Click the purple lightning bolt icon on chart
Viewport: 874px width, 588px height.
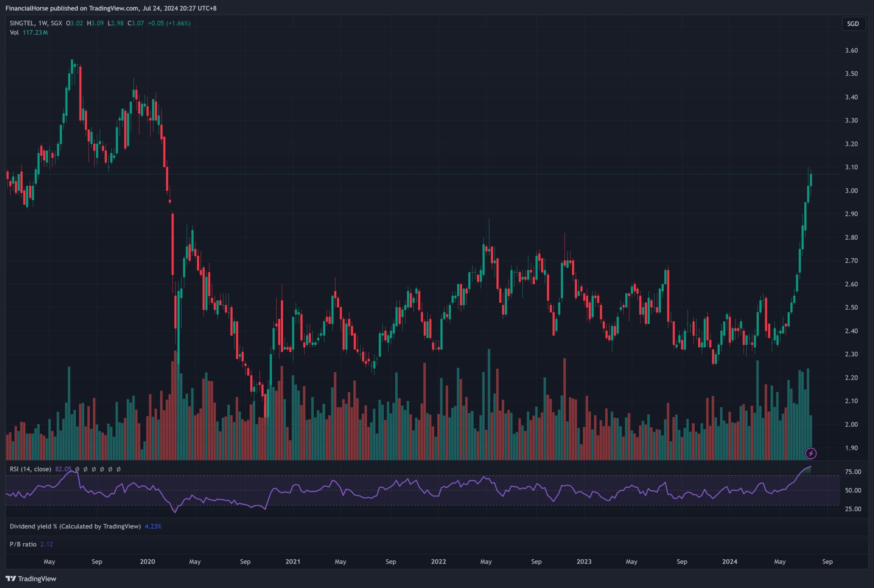(810, 454)
